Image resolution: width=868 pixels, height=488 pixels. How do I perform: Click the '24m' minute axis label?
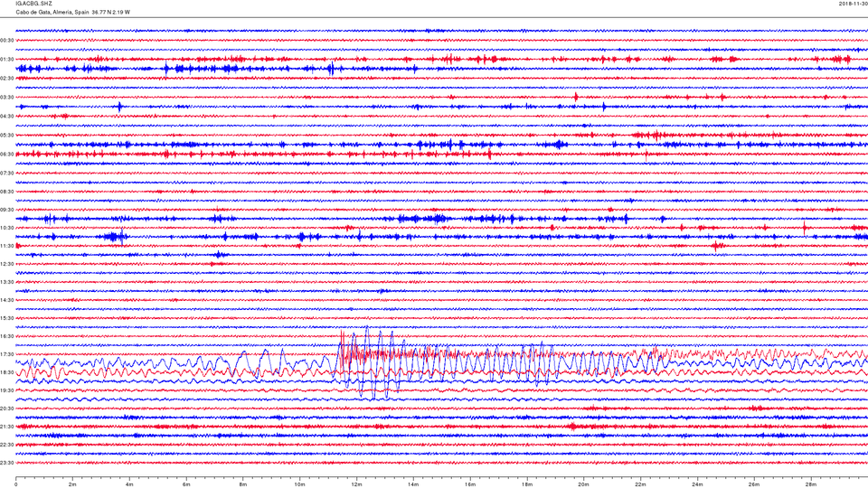tap(697, 484)
